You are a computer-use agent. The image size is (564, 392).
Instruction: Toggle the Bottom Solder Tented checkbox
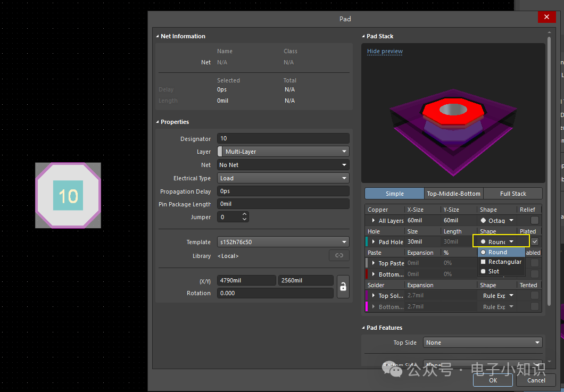[x=535, y=306]
